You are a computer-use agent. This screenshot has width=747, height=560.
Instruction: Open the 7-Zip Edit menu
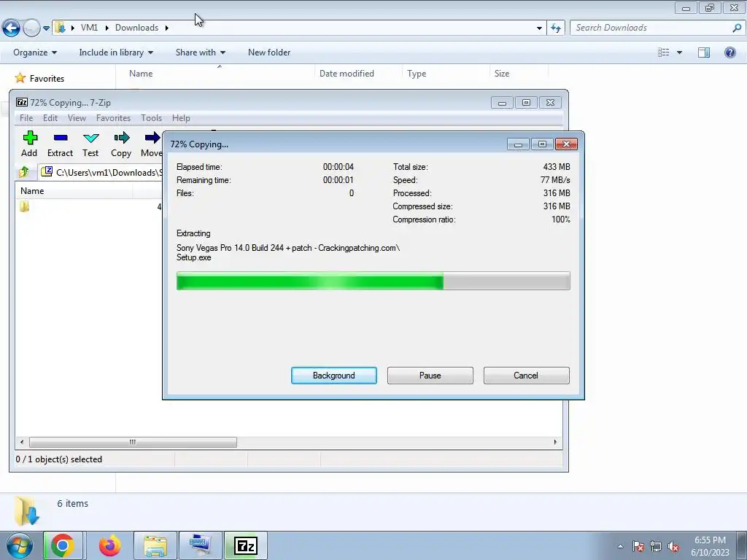[x=50, y=118]
